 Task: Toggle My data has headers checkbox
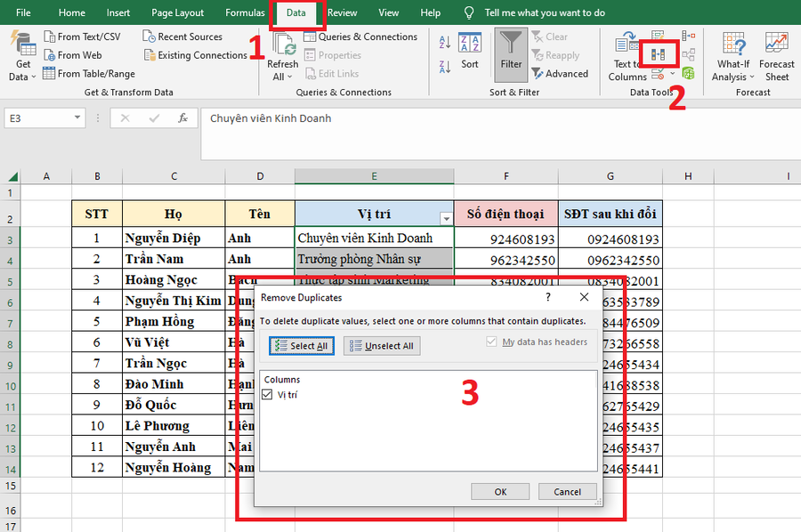(491, 342)
